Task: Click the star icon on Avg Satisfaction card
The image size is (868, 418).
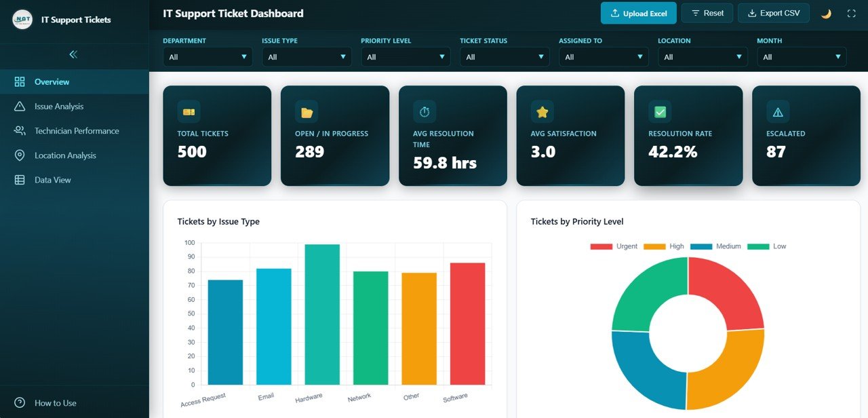Action: [541, 111]
